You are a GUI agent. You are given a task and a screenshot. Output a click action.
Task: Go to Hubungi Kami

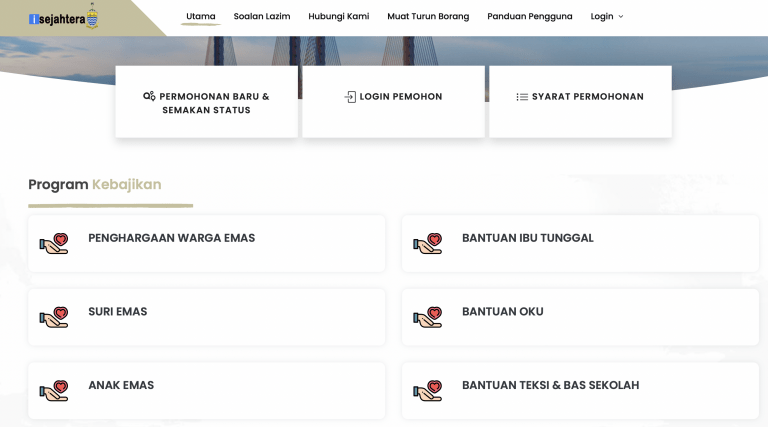pyautogui.click(x=338, y=16)
